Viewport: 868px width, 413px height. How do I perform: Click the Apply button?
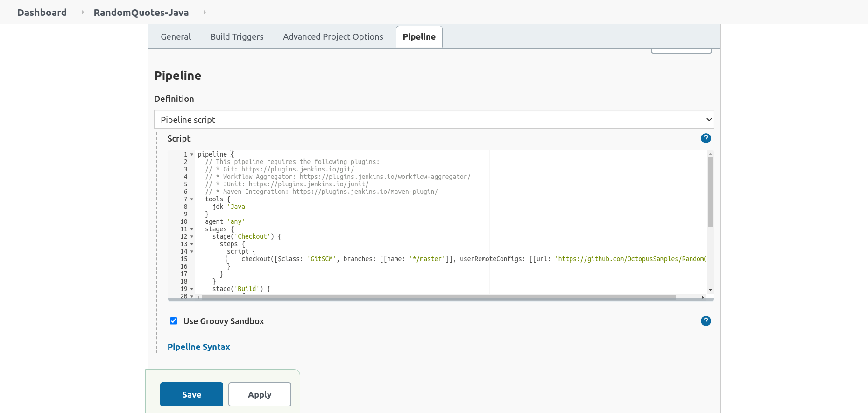[260, 394]
